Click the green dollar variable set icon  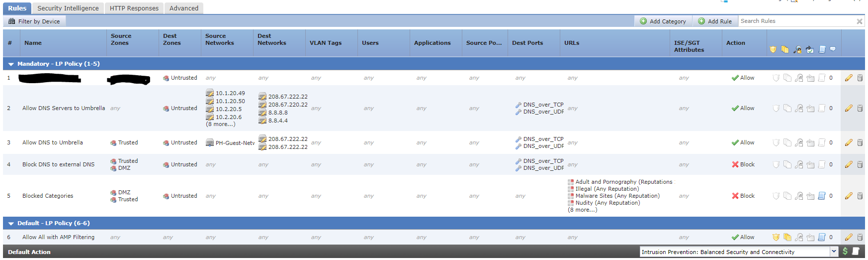click(x=845, y=252)
